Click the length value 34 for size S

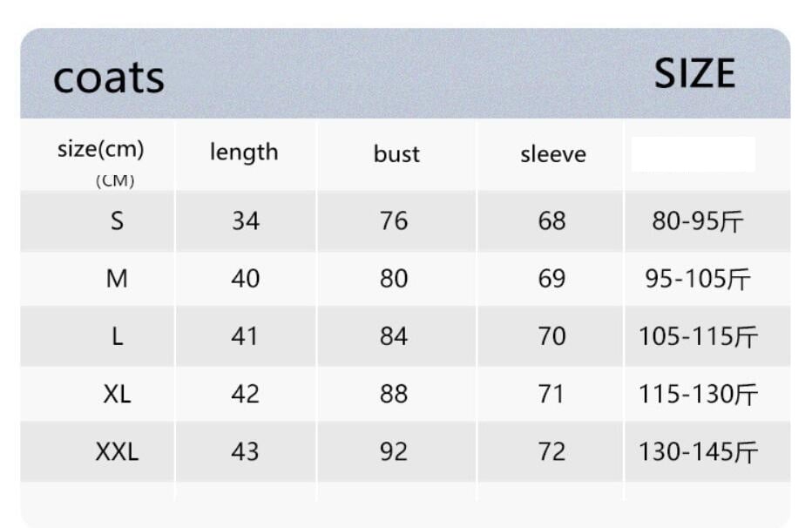click(246, 221)
